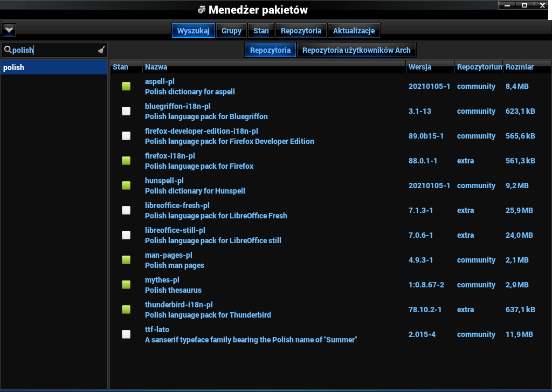
Task: Click the search magnifier icon
Action: [8, 50]
